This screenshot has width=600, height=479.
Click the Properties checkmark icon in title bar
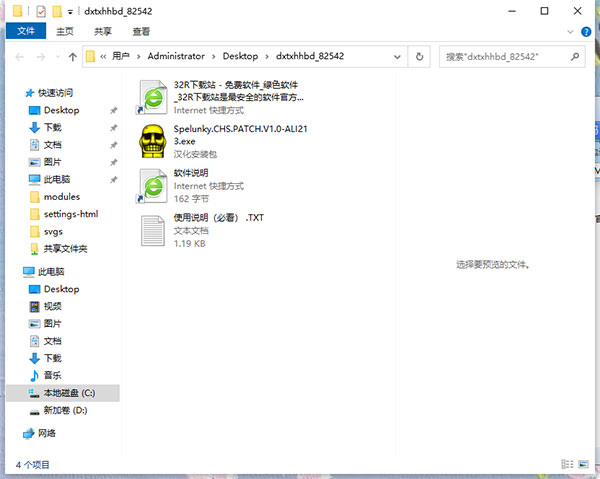coord(41,11)
